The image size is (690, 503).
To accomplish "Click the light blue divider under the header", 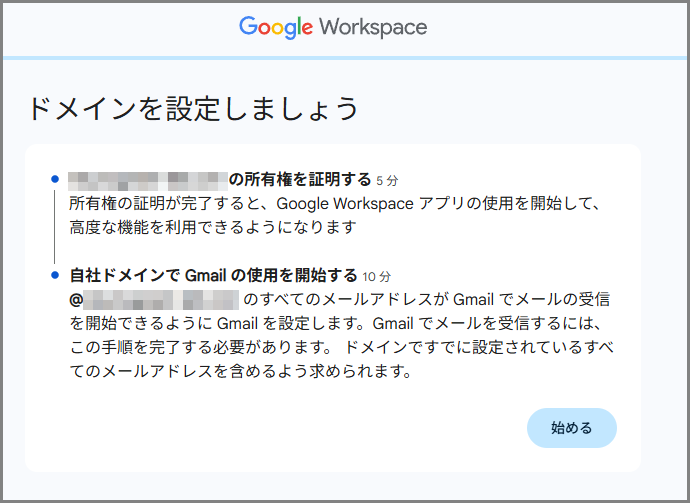I will pyautogui.click(x=345, y=58).
